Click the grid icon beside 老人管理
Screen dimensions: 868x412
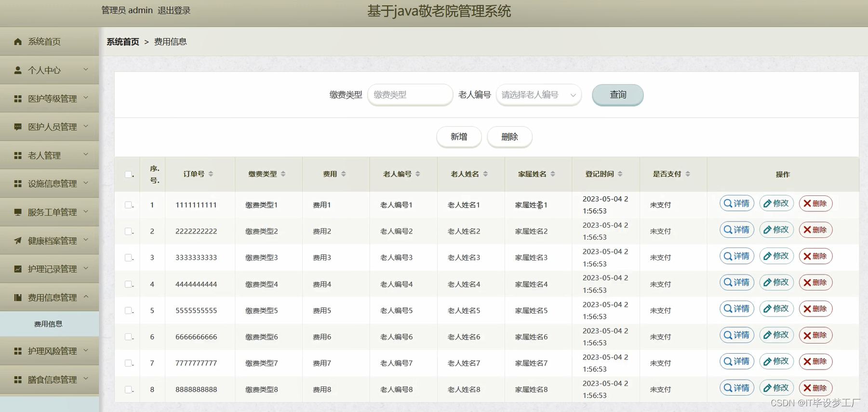[x=18, y=155]
